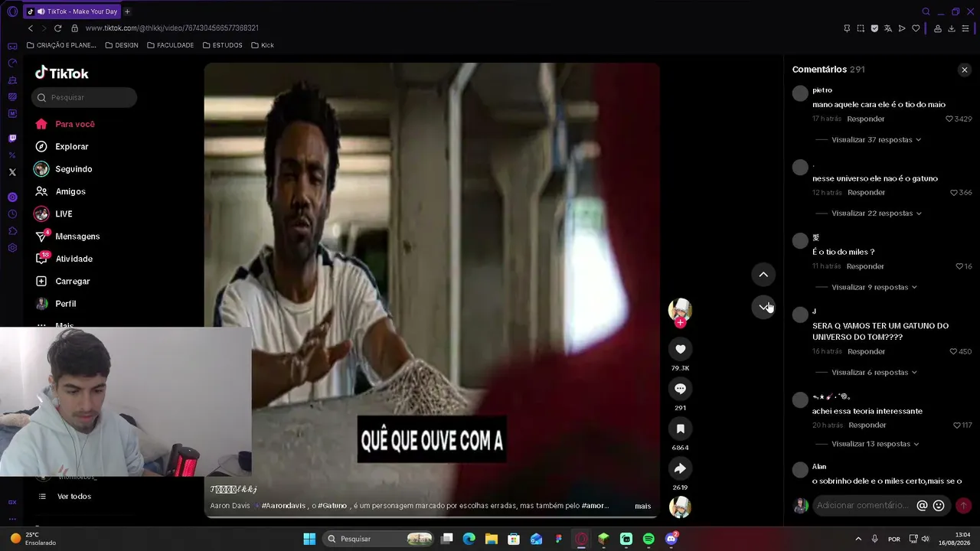Focus the 'Adicionar comentário' input

tap(861, 506)
